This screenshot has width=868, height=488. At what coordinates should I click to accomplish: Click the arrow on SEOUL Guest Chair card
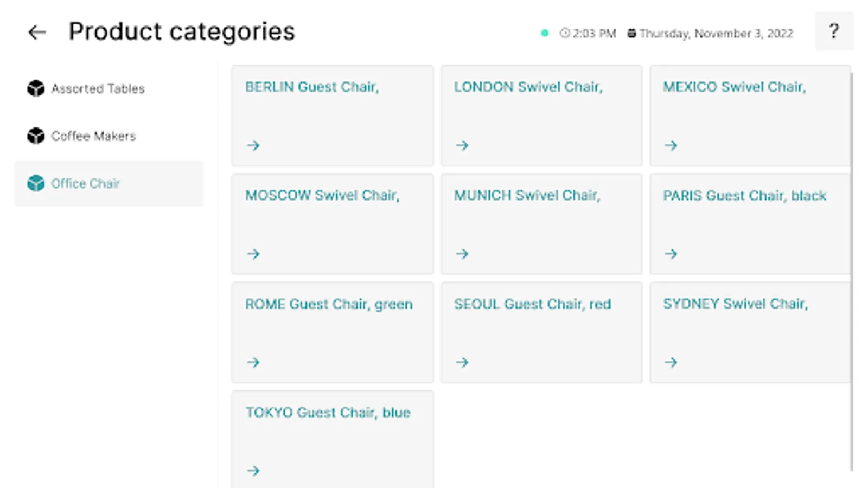pyautogui.click(x=462, y=362)
